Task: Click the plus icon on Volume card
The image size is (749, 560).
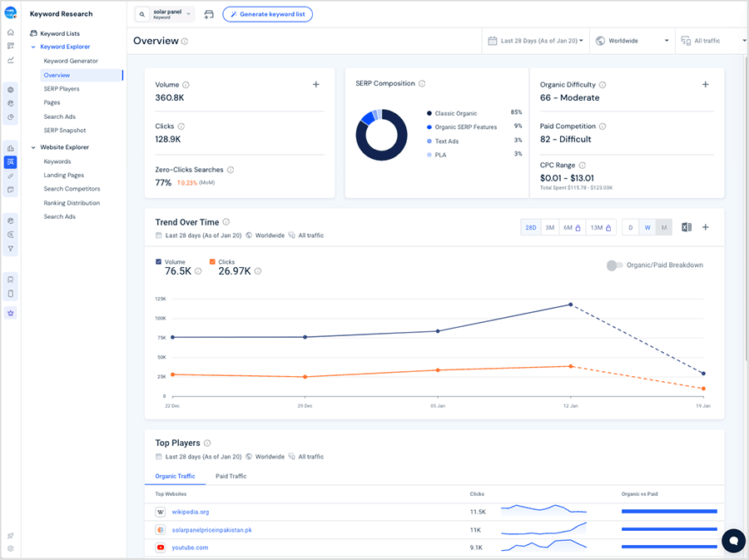Action: tap(315, 85)
